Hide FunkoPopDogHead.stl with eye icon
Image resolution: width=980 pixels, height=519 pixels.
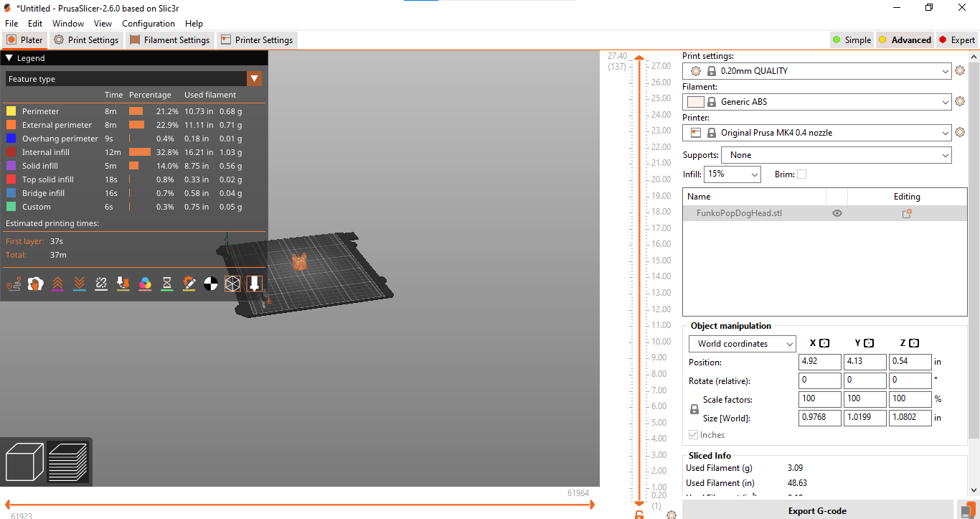[x=837, y=213]
